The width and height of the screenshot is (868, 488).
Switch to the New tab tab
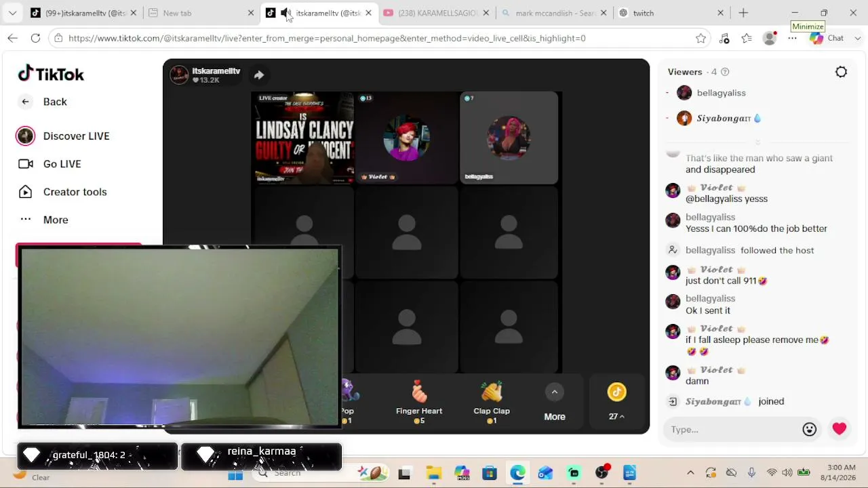(x=201, y=13)
